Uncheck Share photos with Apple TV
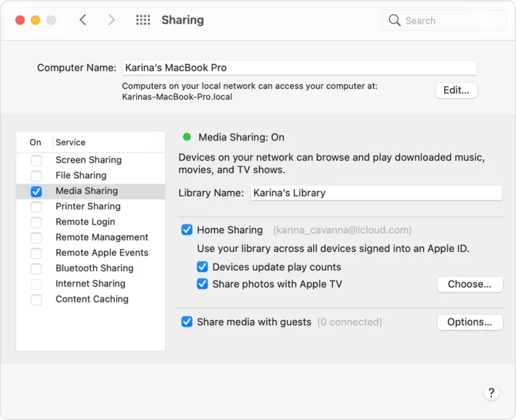The image size is (516, 420). [202, 284]
